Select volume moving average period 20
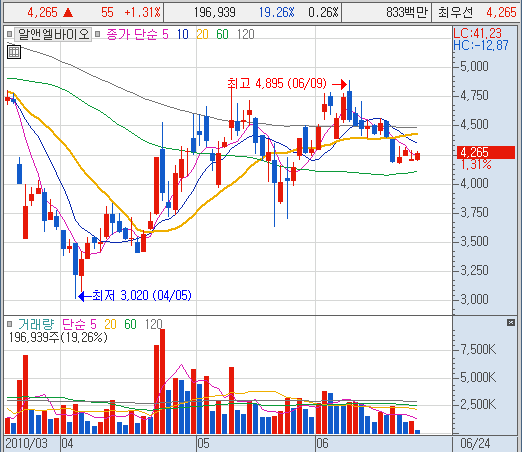 (111, 324)
